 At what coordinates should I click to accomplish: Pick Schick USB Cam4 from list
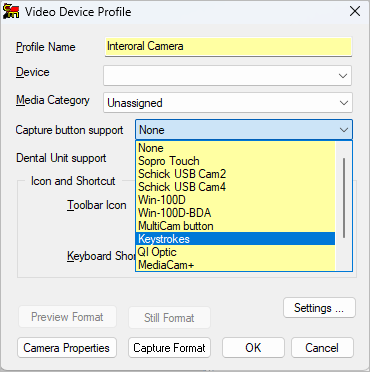pyautogui.click(x=235, y=187)
